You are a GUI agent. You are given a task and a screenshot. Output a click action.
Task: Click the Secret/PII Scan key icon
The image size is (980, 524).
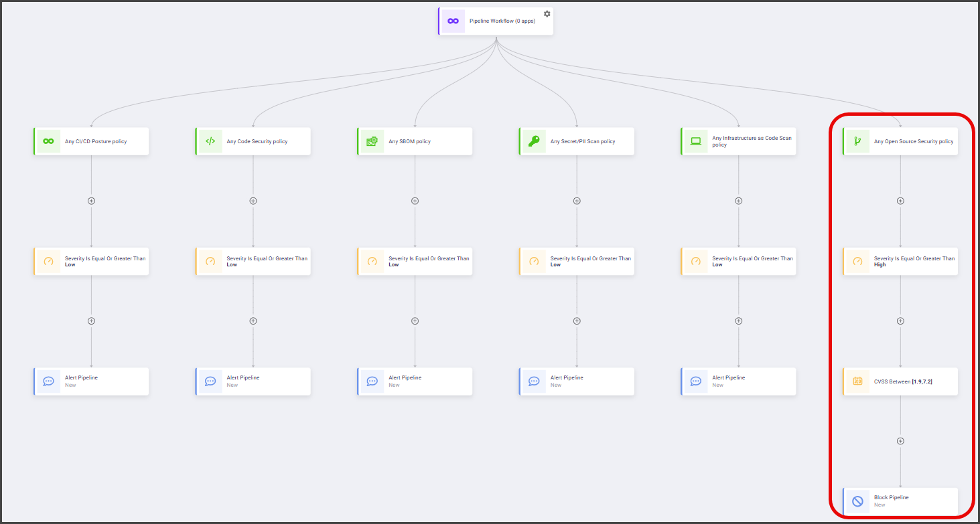pos(534,141)
